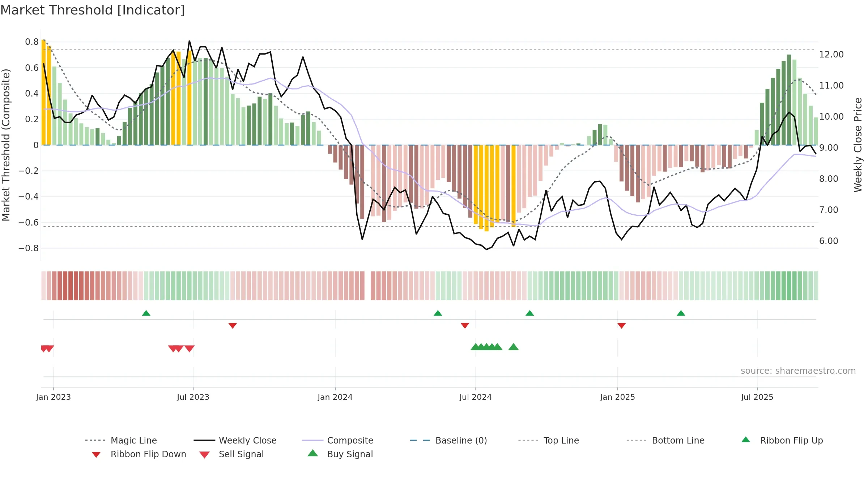The image size is (868, 488).
Task: Toggle the Top Line legend entry
Action: (548, 440)
